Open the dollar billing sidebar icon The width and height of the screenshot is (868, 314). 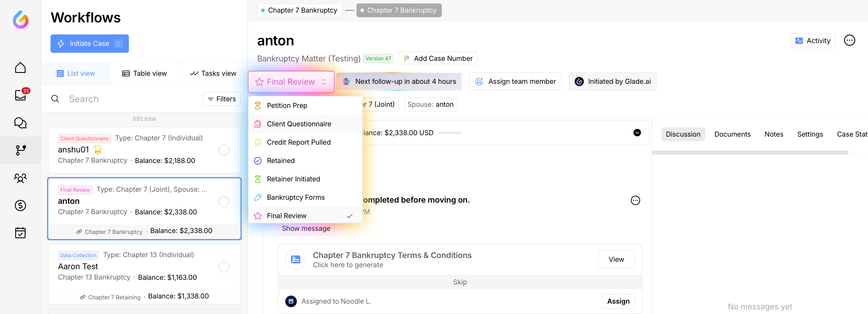pos(20,205)
